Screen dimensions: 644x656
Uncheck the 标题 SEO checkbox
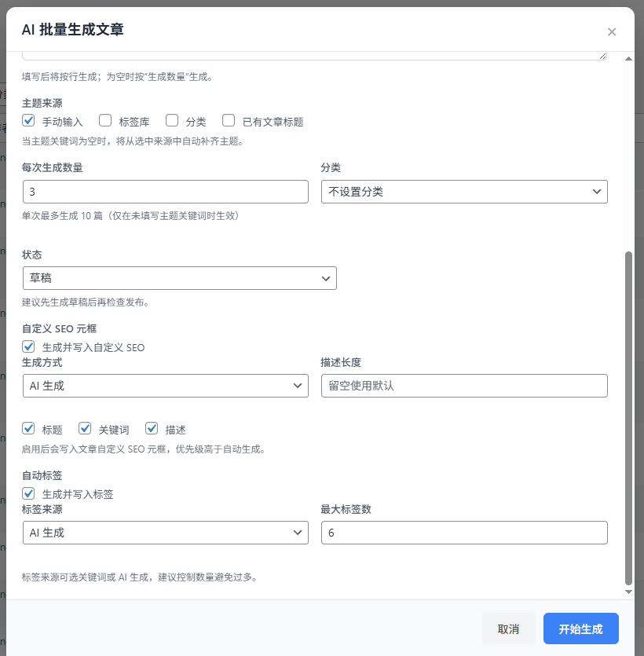(29, 429)
